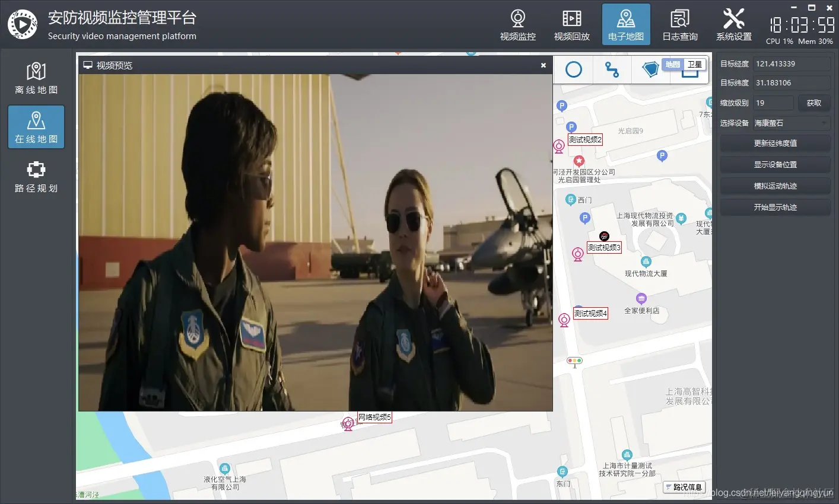Click the 光启园9 map label
The height and width of the screenshot is (504, 839).
(630, 131)
